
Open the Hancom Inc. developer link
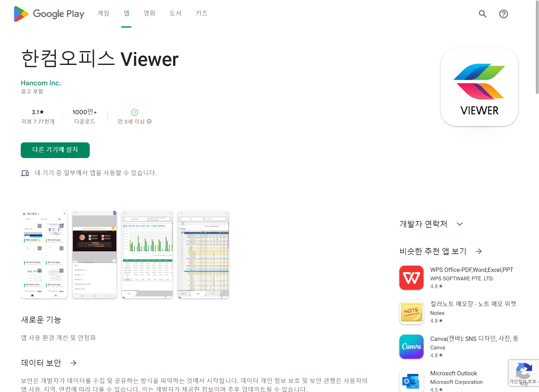[x=41, y=83]
